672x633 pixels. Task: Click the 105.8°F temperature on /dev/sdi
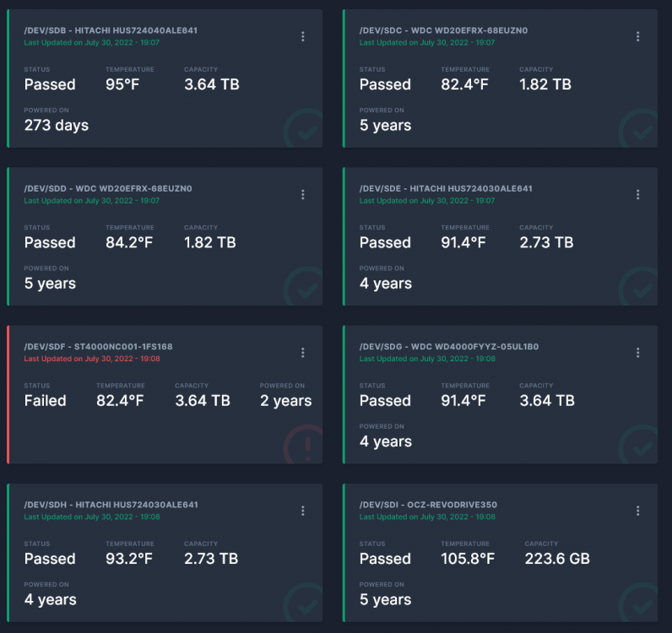tap(468, 559)
